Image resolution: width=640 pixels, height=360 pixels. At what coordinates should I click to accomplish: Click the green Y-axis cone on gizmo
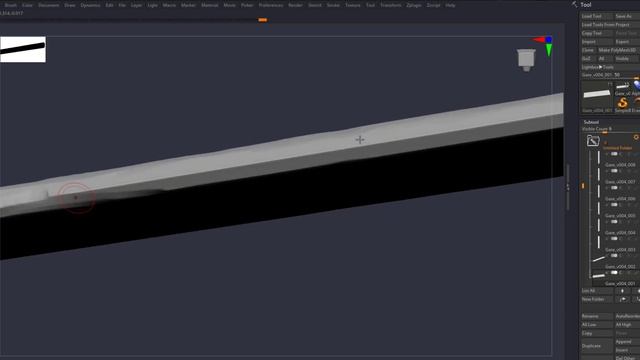pyautogui.click(x=549, y=50)
